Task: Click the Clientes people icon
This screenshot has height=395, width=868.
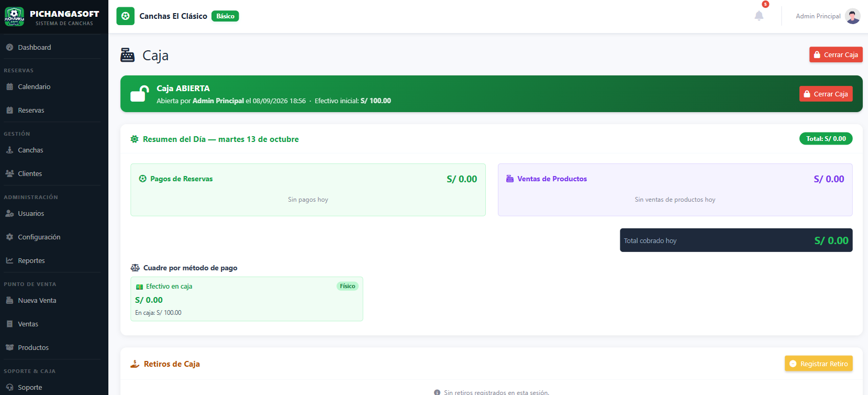Action: click(9, 173)
